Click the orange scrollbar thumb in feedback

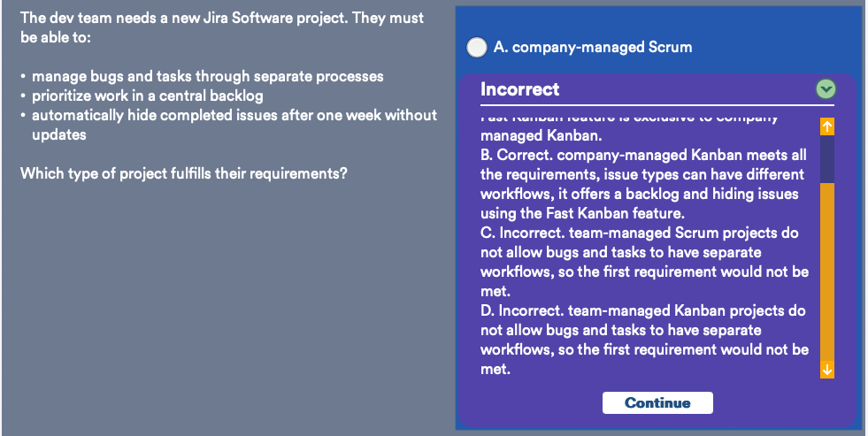coord(827,272)
